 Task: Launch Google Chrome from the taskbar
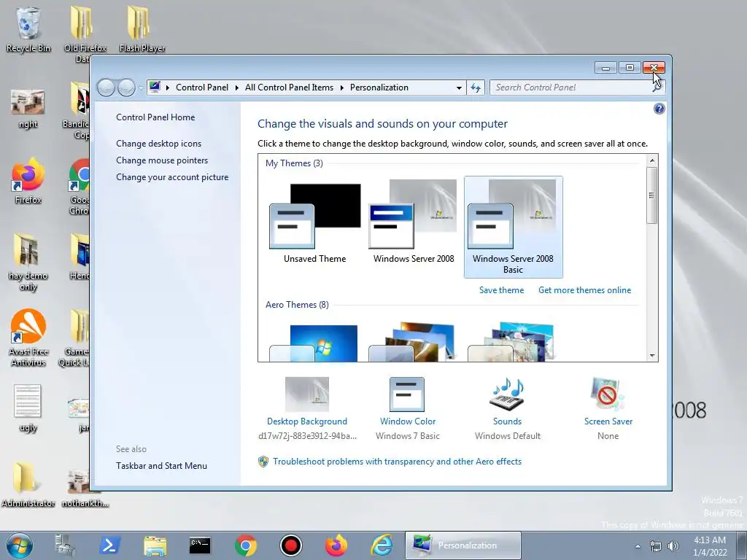245,545
